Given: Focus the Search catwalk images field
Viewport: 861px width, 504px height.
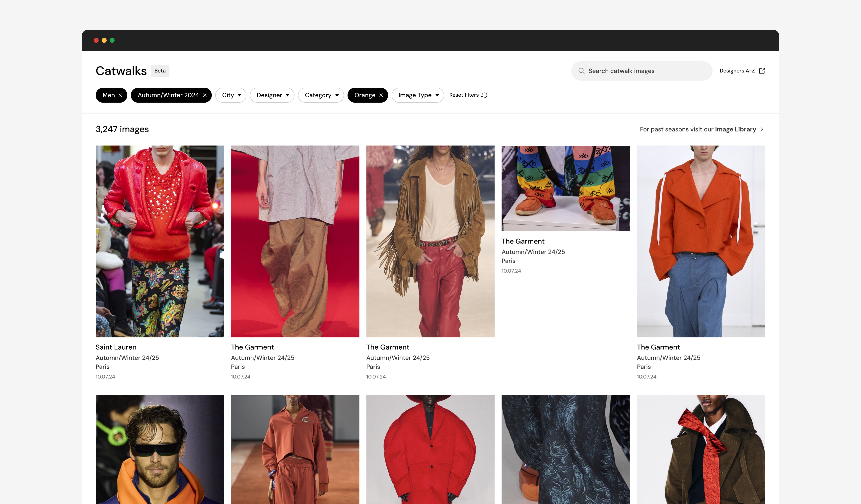Looking at the screenshot, I should point(641,71).
